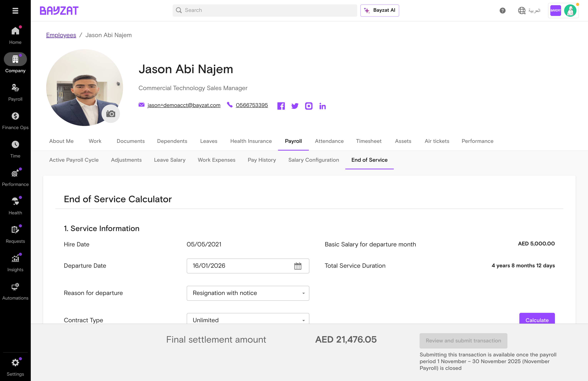Open Finance Ops in sidebar

click(15, 121)
